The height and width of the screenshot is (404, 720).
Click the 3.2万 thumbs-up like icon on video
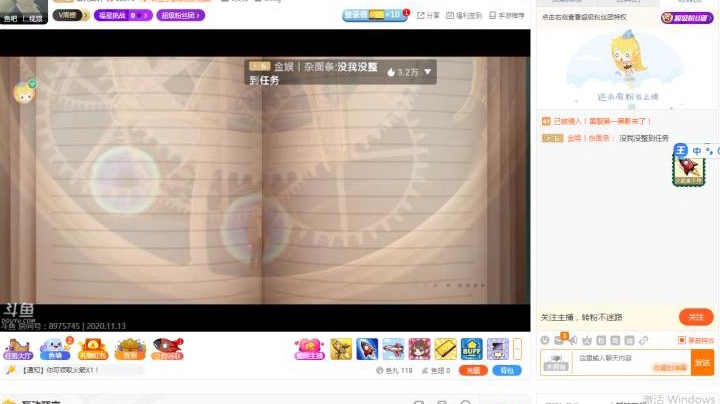391,72
